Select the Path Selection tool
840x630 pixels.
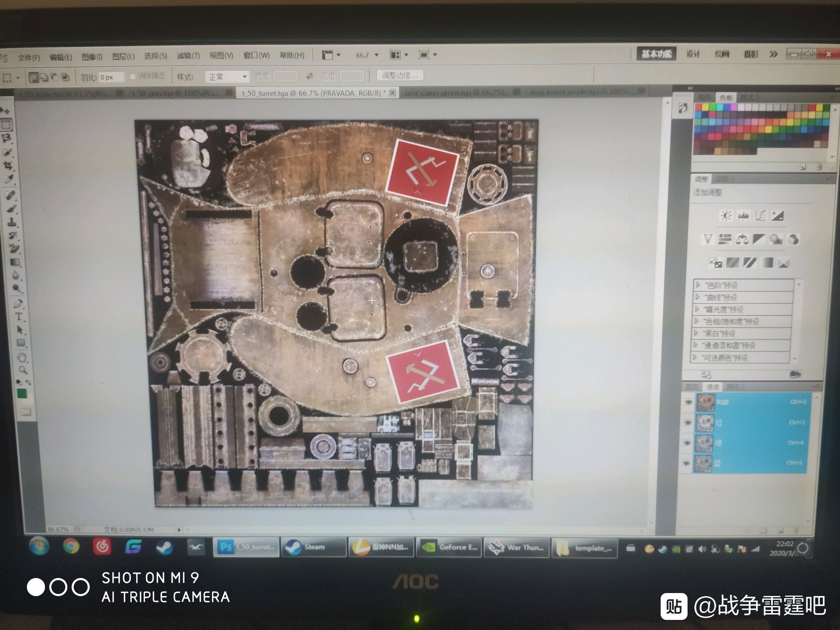tap(20, 330)
